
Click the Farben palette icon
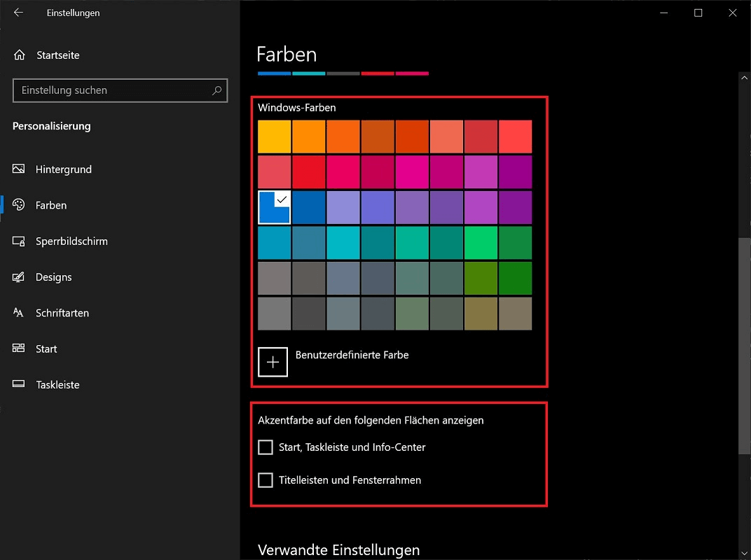19,205
